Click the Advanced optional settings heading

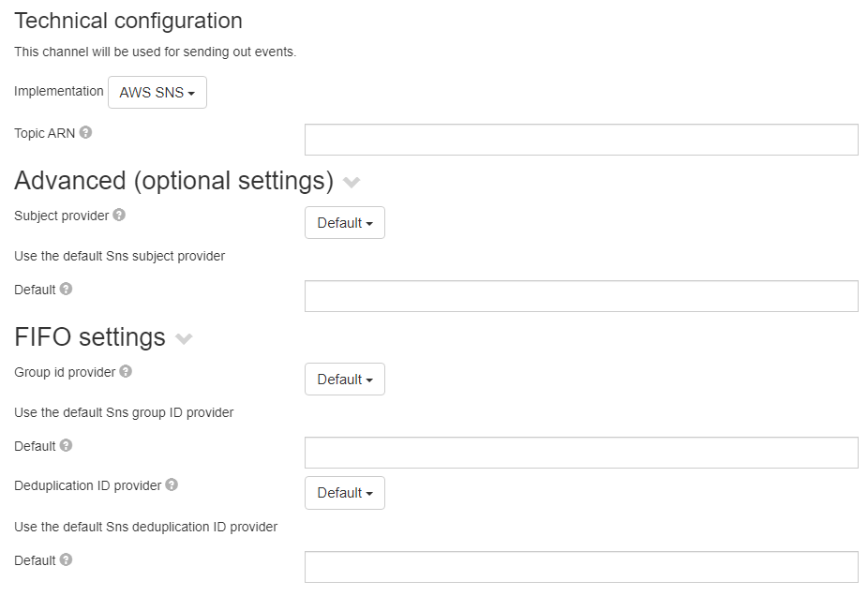pyautogui.click(x=174, y=180)
